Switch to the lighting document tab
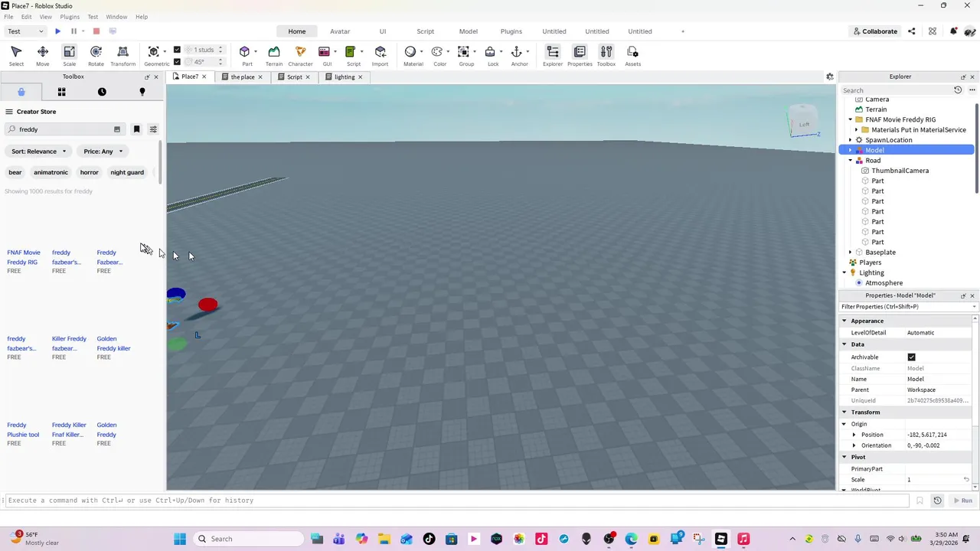This screenshot has height=551, width=980. coord(344,77)
